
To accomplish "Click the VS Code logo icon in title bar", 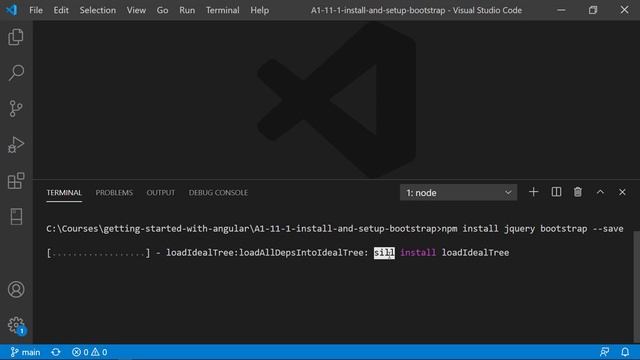I will [11, 10].
